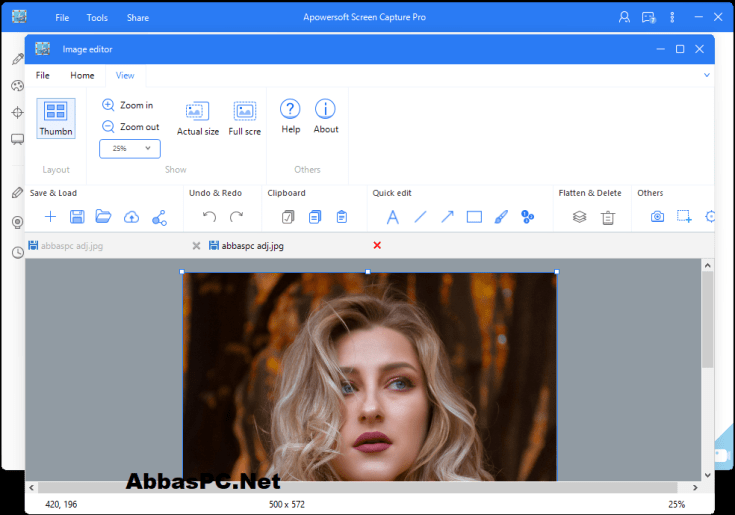The width and height of the screenshot is (735, 515).
Task: Select the View ribbon tab
Action: (x=125, y=75)
